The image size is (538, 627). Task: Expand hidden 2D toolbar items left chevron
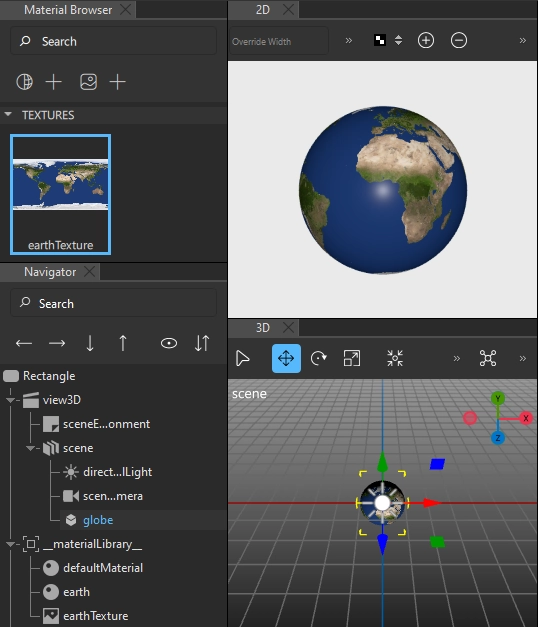[x=349, y=40]
